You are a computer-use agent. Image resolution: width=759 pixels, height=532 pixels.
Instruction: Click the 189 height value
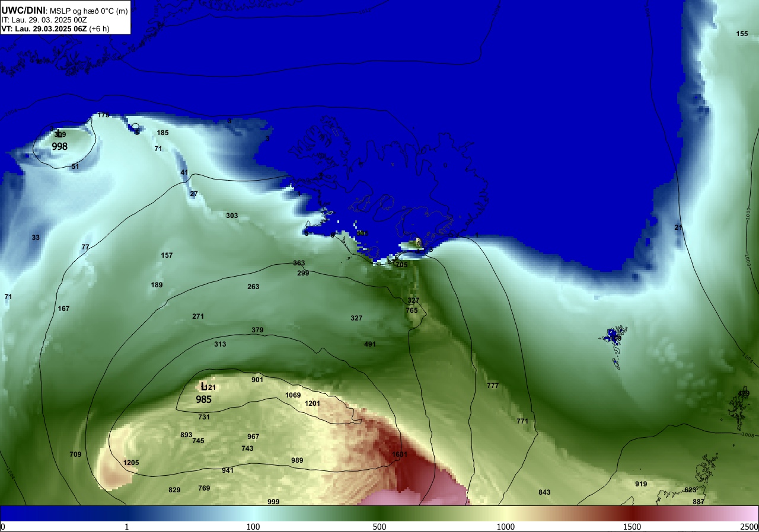[x=157, y=285]
